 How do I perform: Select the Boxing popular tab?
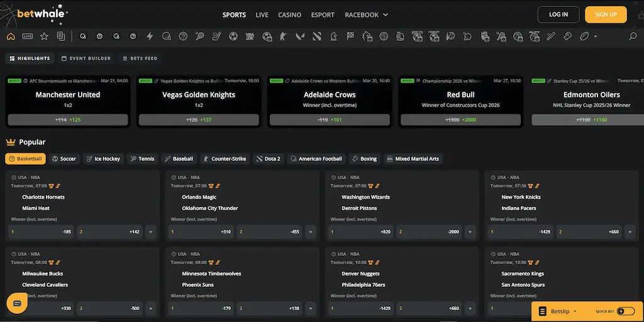(x=364, y=158)
